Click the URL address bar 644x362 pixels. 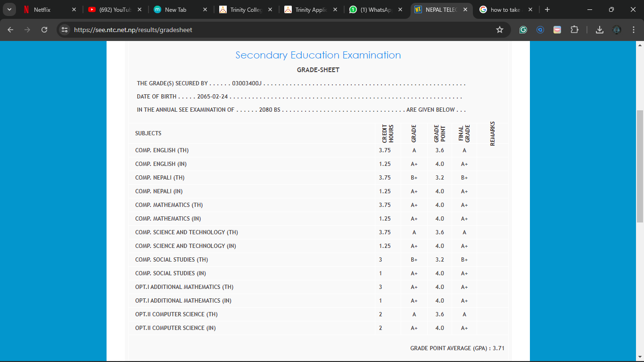pos(283,30)
